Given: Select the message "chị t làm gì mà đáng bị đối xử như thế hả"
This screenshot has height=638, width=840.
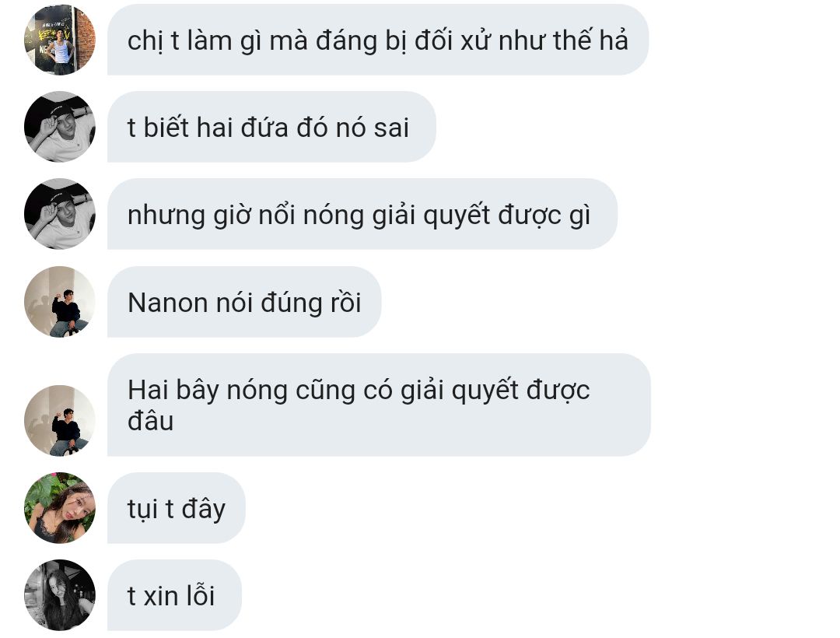Looking at the screenshot, I should click(378, 40).
